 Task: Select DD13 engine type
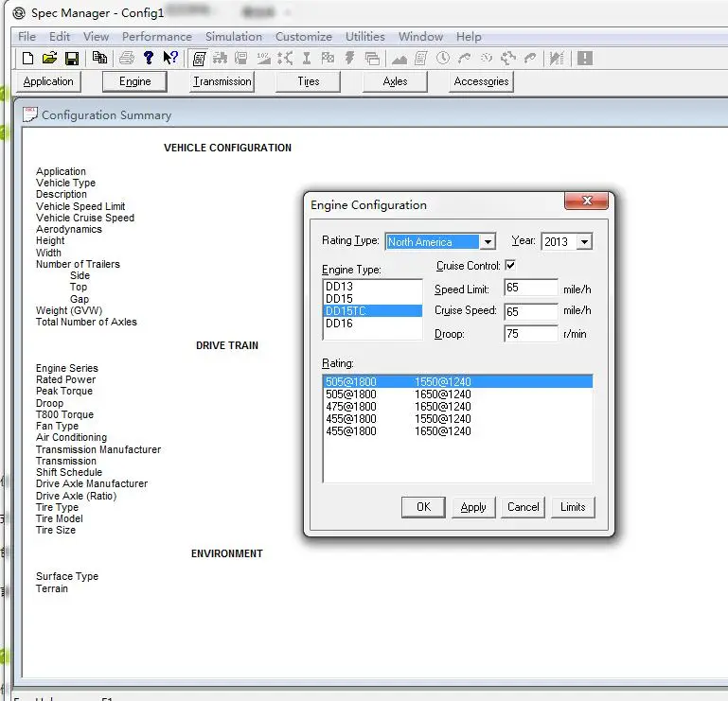click(x=372, y=287)
